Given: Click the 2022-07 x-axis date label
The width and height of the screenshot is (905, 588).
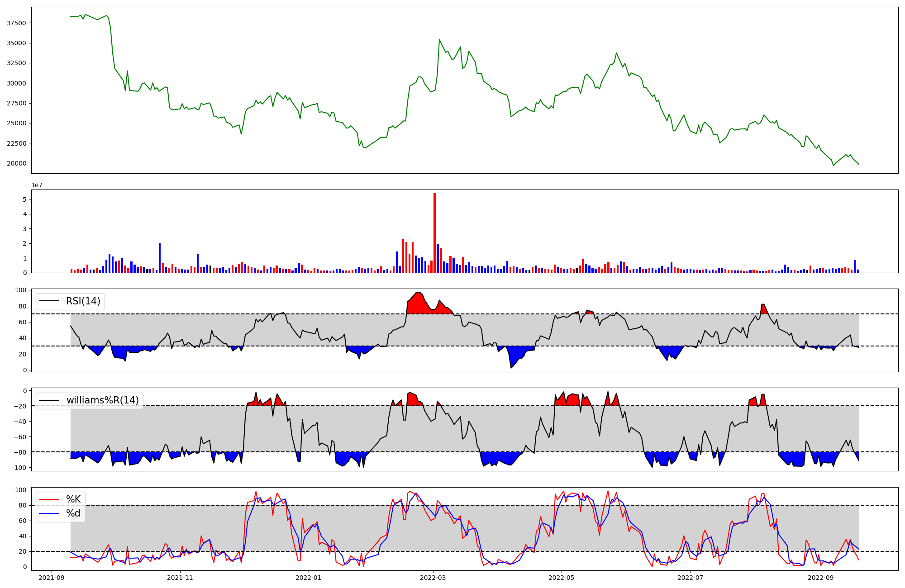Looking at the screenshot, I should (691, 578).
